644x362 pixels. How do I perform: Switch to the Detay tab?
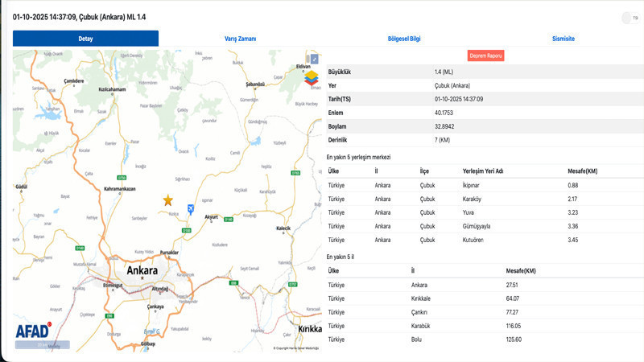coord(85,39)
